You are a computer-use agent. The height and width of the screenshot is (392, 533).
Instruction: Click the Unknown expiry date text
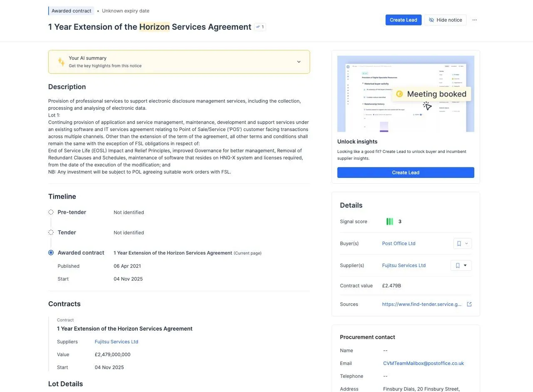click(x=126, y=11)
